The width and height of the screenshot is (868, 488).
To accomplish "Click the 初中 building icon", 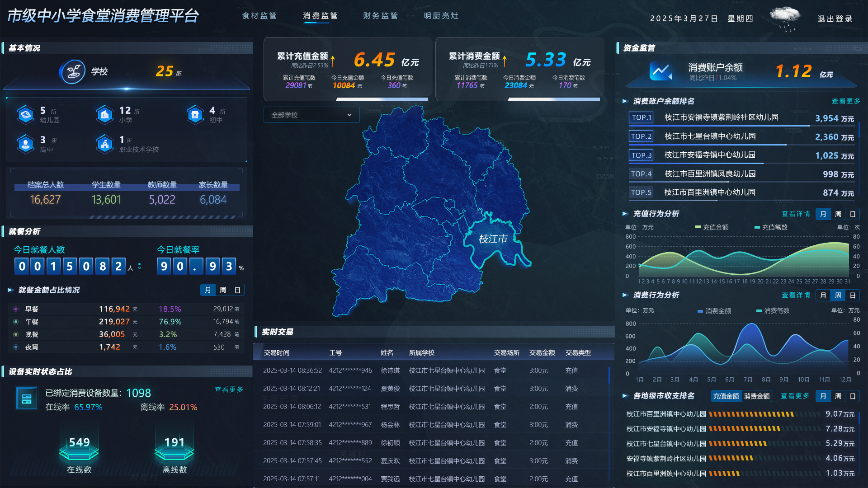I will coord(195,114).
